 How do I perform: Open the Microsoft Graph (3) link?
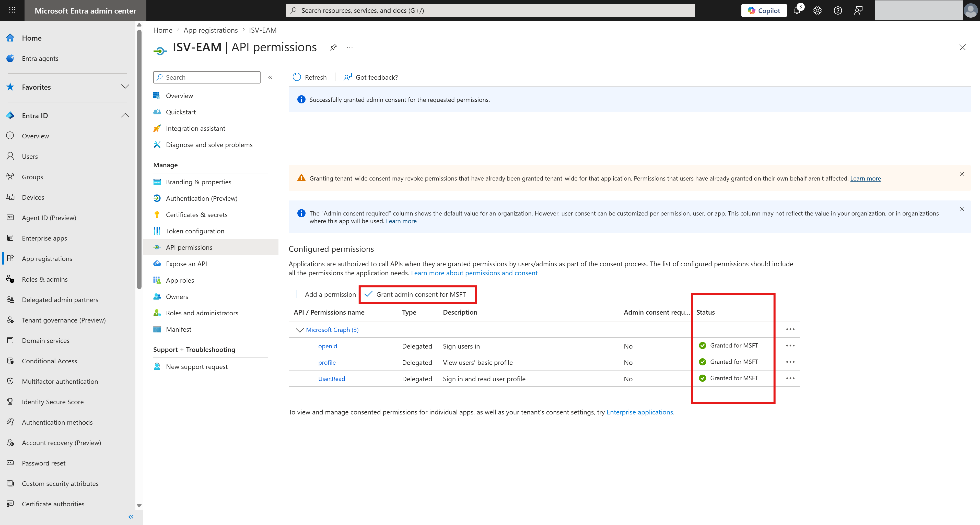(332, 330)
